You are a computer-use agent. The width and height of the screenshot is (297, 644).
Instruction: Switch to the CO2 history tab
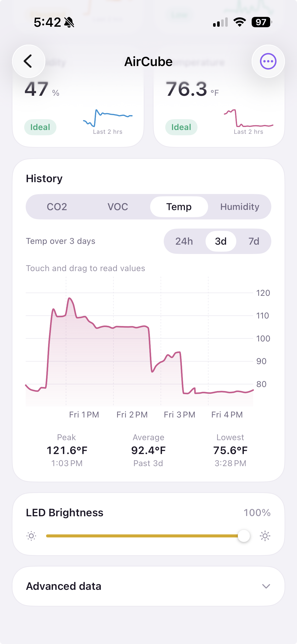57,207
